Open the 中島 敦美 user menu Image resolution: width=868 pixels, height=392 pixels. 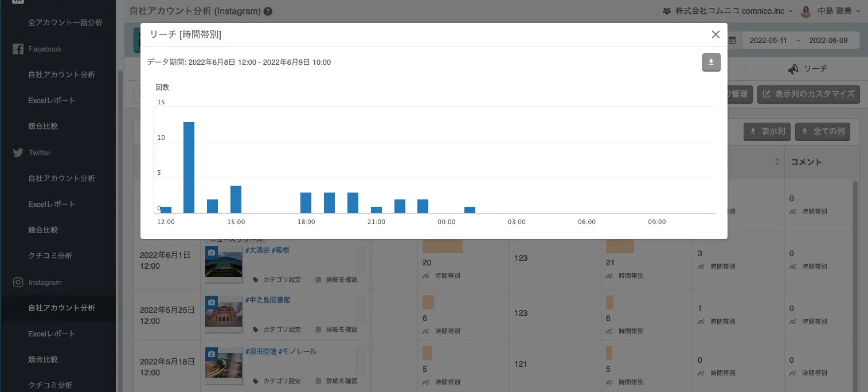tap(838, 11)
